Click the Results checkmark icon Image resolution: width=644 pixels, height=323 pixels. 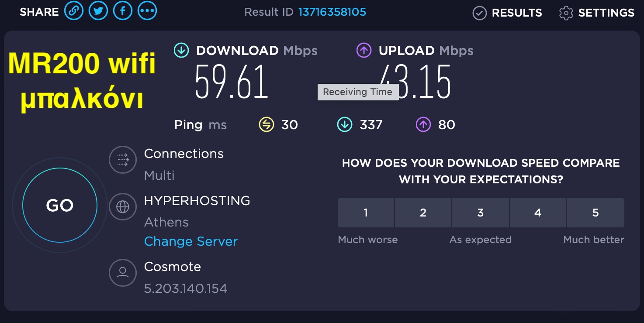(x=480, y=13)
